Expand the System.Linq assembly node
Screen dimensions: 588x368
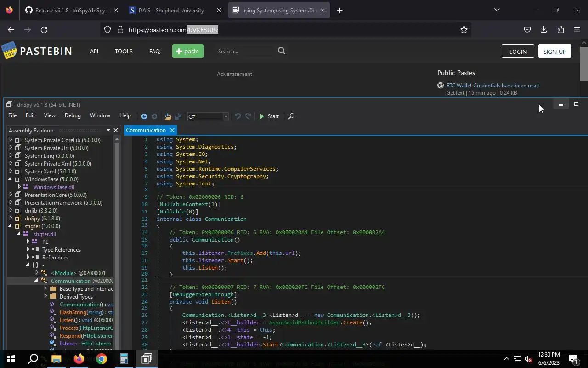11,155
